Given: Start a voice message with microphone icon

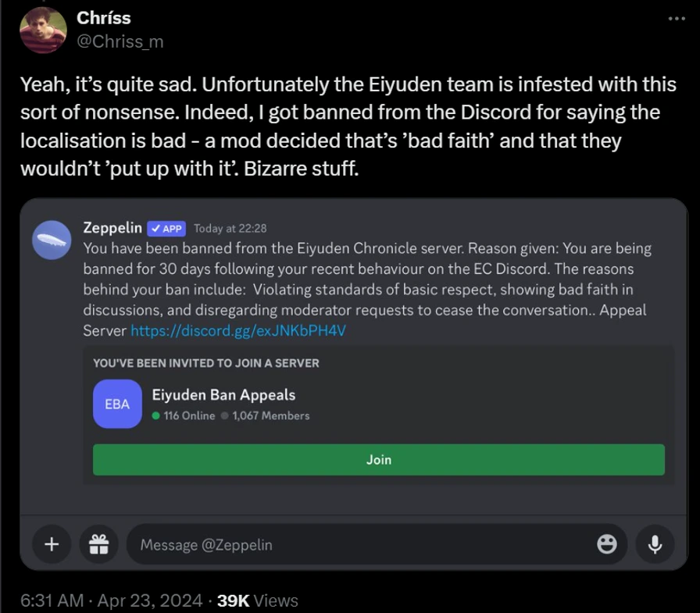Looking at the screenshot, I should 655,544.
